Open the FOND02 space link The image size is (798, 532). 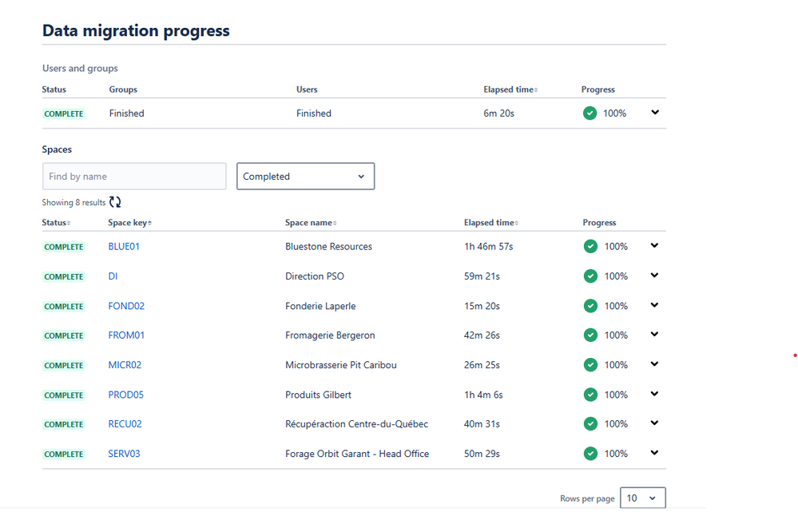tap(126, 306)
